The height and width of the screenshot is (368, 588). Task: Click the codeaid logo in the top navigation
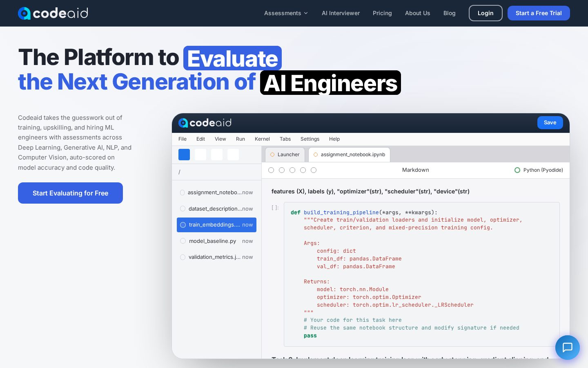tap(53, 13)
